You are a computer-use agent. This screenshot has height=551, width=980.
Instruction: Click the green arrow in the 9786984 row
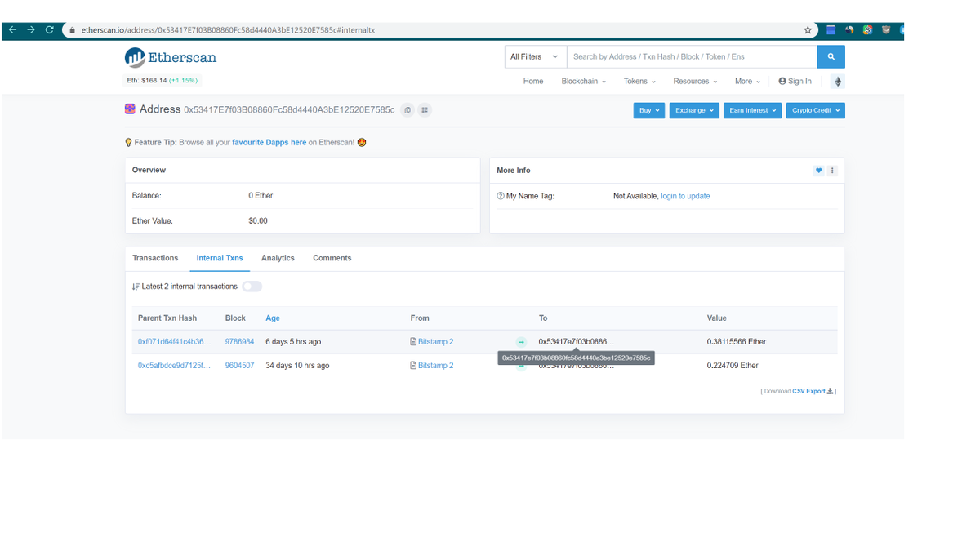click(x=521, y=342)
